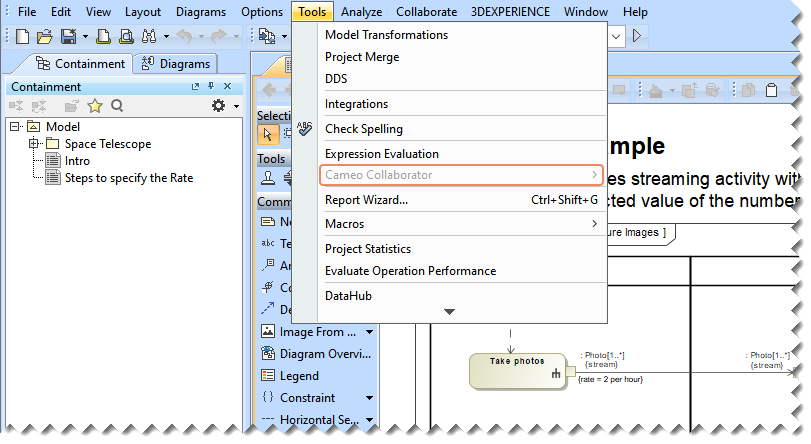811x444 pixels.
Task: Choose Model Transformations from Tools menu
Action: [461, 35]
